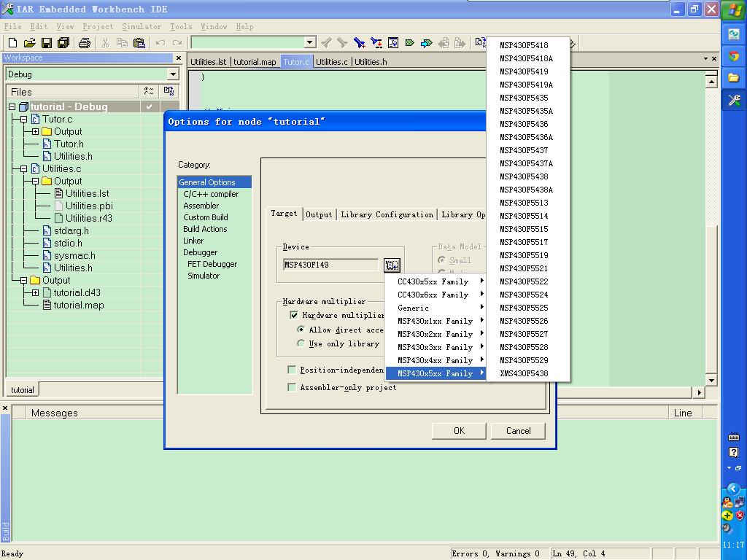
Task: Click the Find Previous toolbar icon
Action: (326, 43)
